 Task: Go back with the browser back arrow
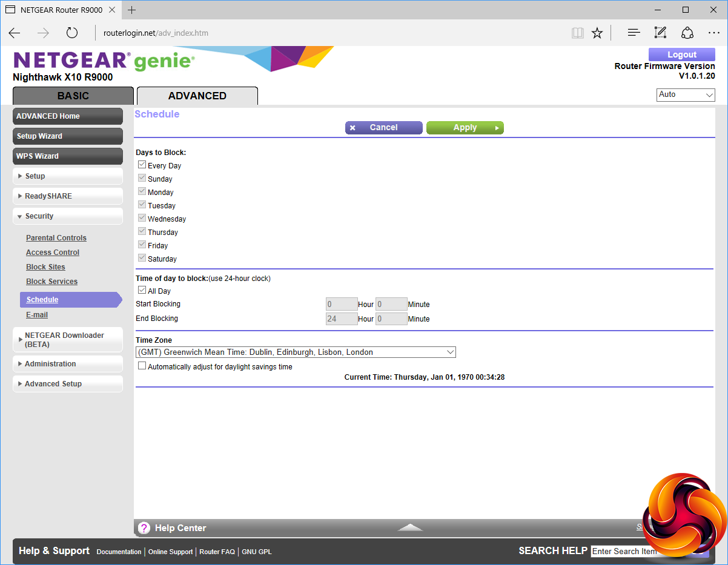pos(15,33)
